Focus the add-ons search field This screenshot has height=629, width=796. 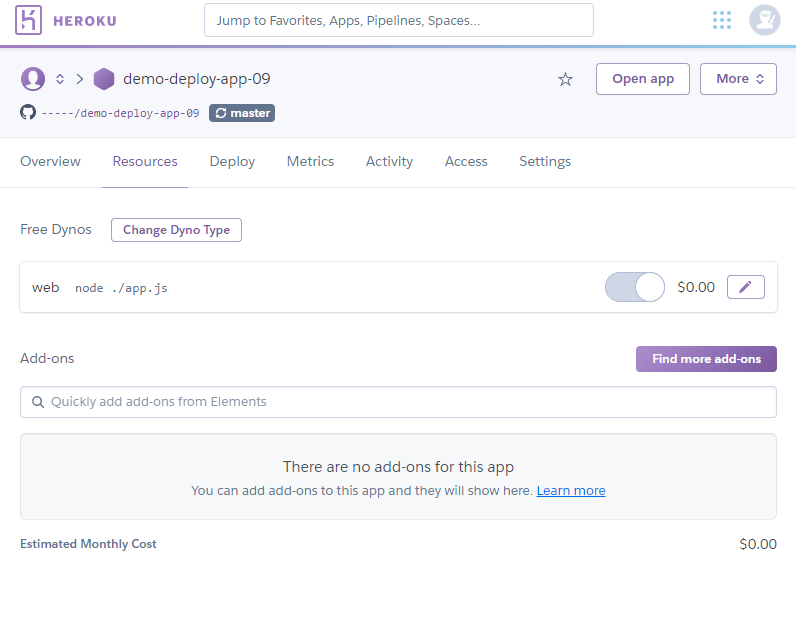coord(399,402)
